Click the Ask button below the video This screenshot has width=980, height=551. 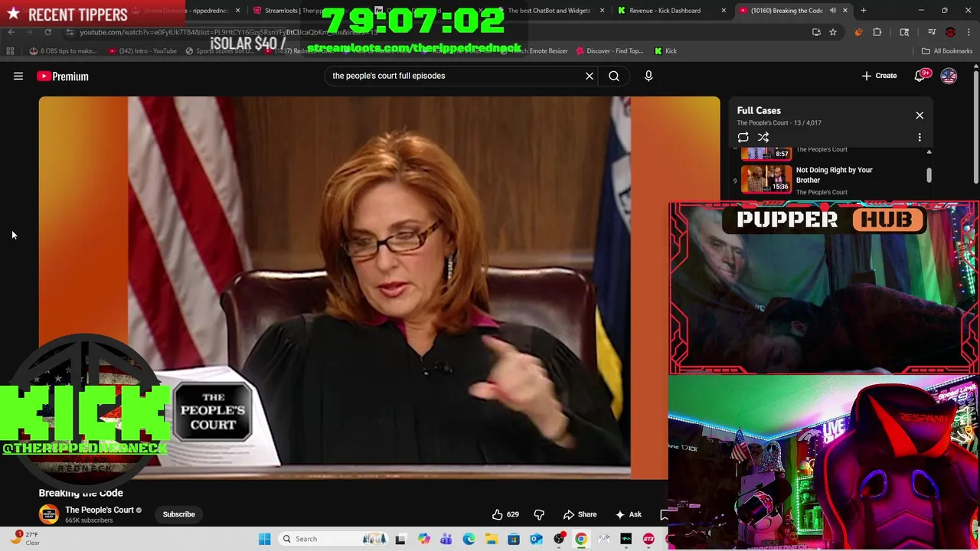628,514
